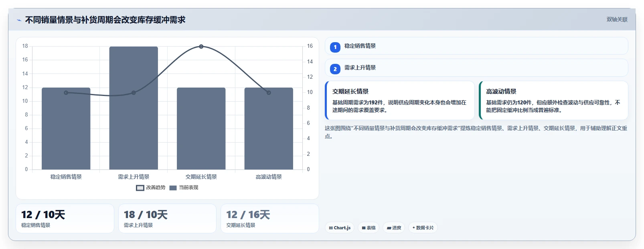Click the bar for 稳定销售情景
Viewport: 644px width, 249px height.
pos(66,129)
